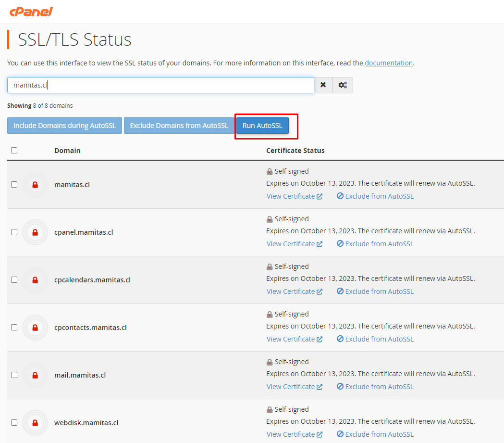Viewport: 504px width, 443px height.
Task: Select the mail.mamitas.cl domain name
Action: pyautogui.click(x=80, y=375)
